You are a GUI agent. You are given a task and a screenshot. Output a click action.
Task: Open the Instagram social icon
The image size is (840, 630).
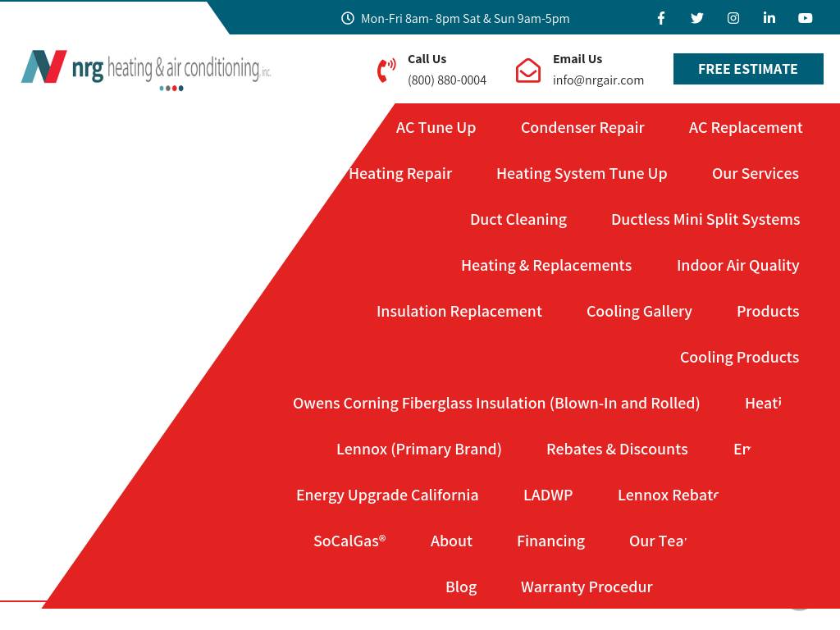pos(733,18)
